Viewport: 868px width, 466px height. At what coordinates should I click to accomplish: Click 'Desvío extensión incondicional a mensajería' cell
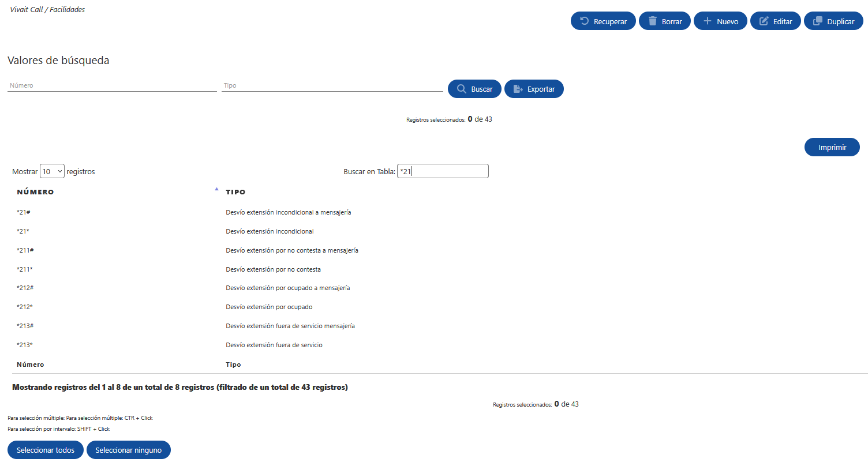pyautogui.click(x=289, y=212)
